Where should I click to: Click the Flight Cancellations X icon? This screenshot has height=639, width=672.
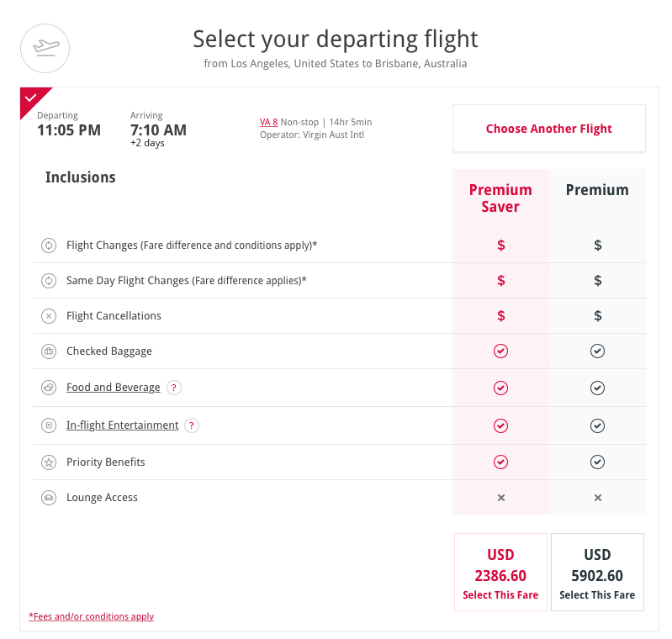click(49, 316)
